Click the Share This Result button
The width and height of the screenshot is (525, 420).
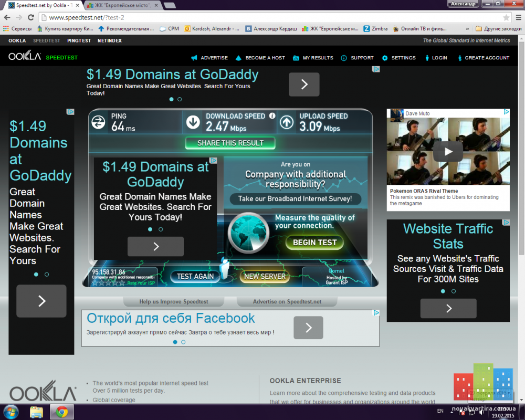click(x=230, y=143)
